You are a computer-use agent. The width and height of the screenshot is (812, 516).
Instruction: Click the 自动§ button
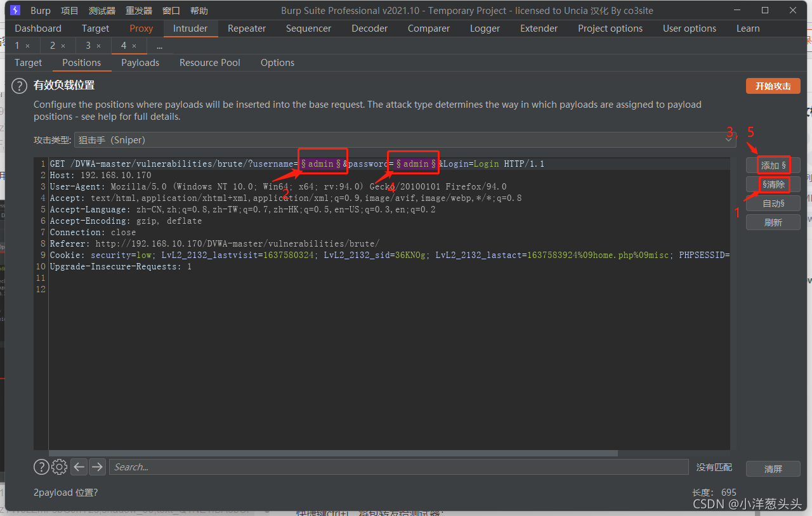(773, 203)
